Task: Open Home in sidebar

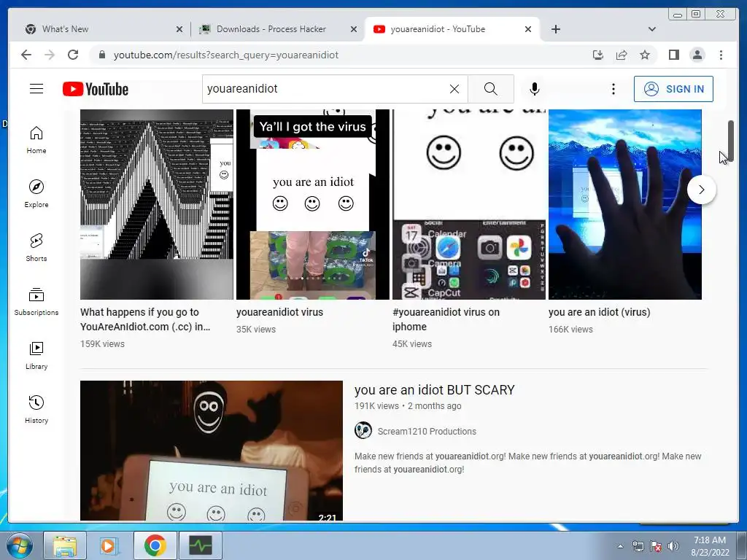Action: [x=36, y=140]
